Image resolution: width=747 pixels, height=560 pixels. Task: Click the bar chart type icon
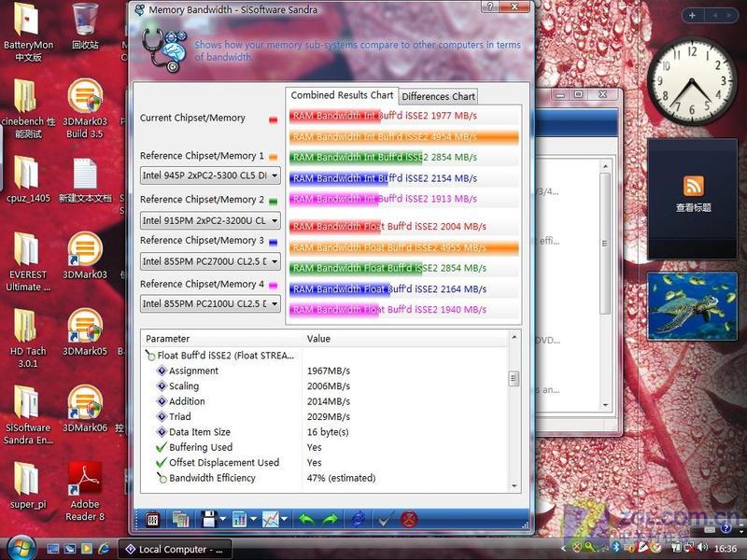pyautogui.click(x=239, y=520)
